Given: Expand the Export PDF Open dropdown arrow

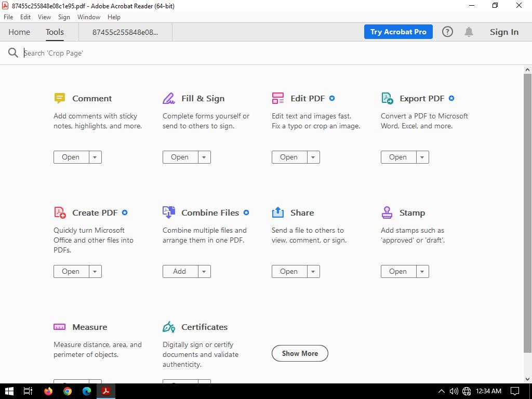Looking at the screenshot, I should [422, 157].
